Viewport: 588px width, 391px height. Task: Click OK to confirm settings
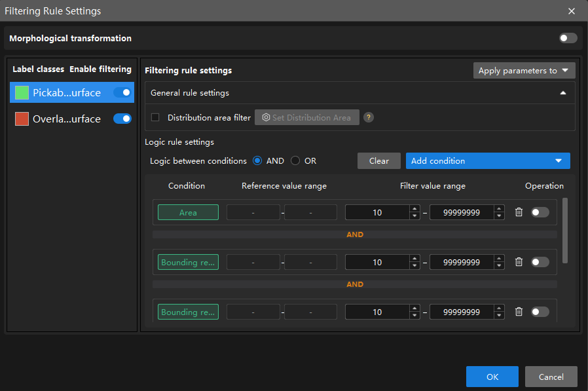[x=492, y=377]
